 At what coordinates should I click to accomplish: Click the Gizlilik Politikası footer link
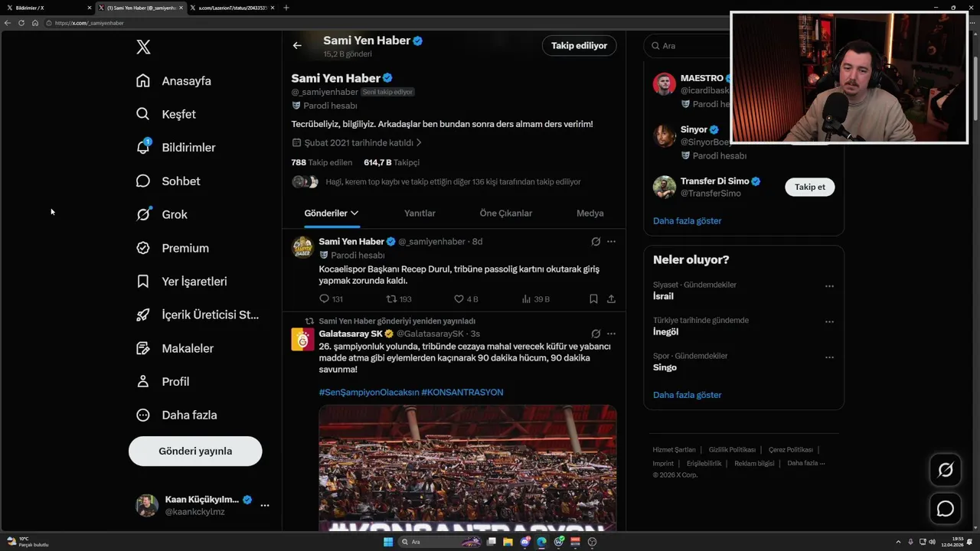pos(732,450)
